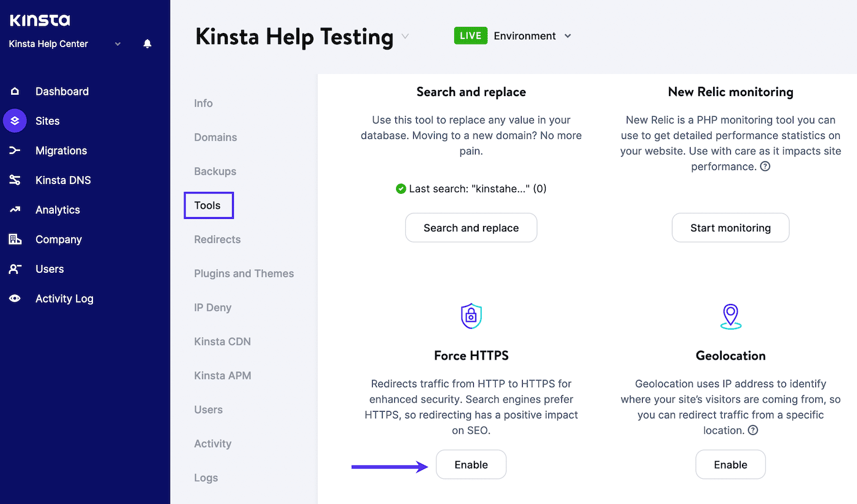Click the Force HTTPS heading
This screenshot has width=857, height=504.
471,355
